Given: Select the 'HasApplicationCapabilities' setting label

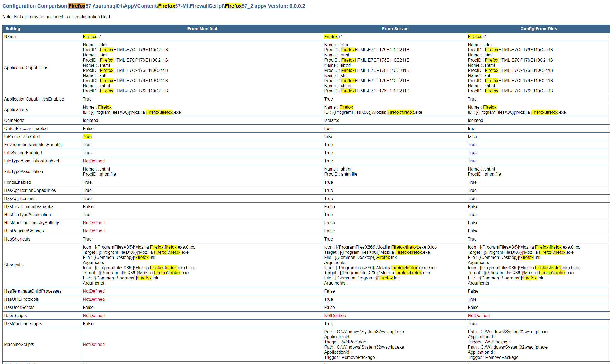Looking at the screenshot, I should 30,190.
